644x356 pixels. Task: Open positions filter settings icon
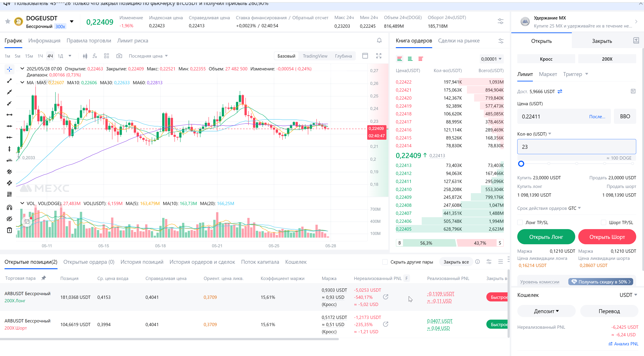click(x=489, y=262)
